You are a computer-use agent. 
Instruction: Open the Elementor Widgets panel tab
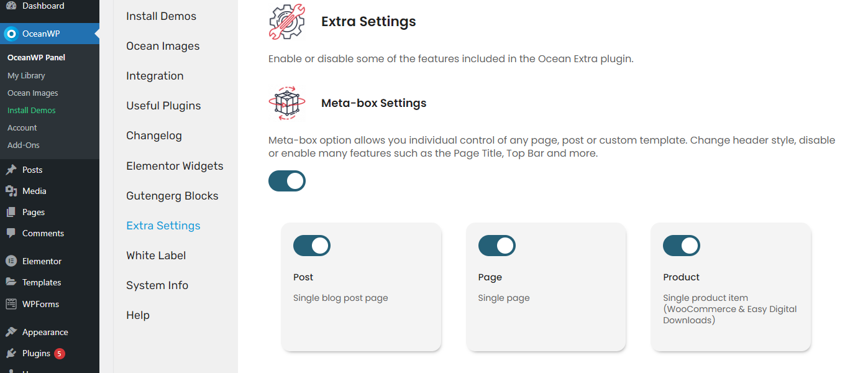(x=175, y=166)
